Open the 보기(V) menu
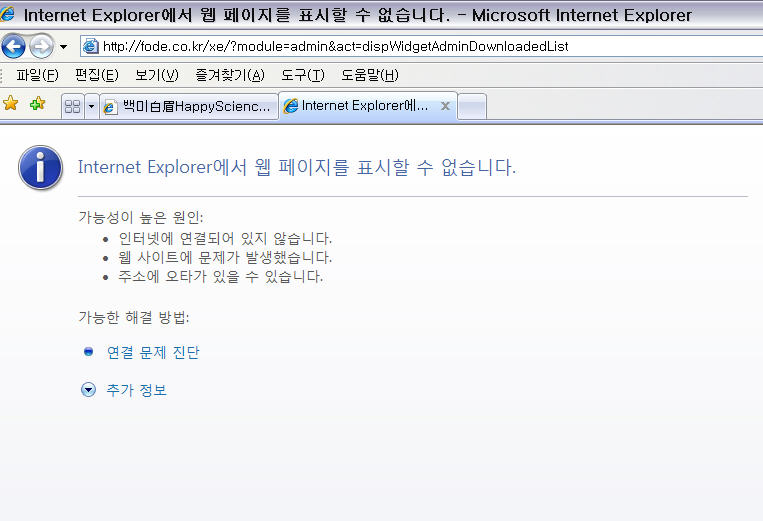 (x=157, y=75)
